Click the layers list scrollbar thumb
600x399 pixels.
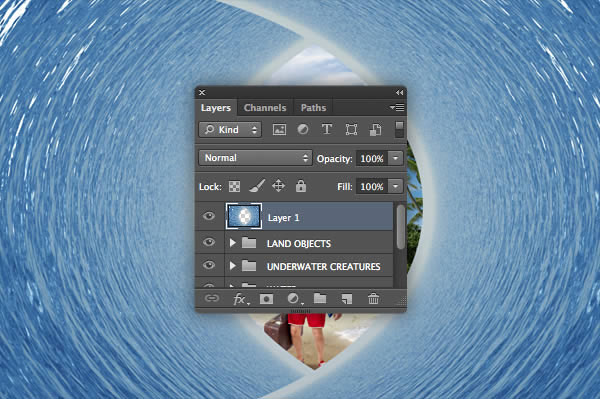pos(401,227)
